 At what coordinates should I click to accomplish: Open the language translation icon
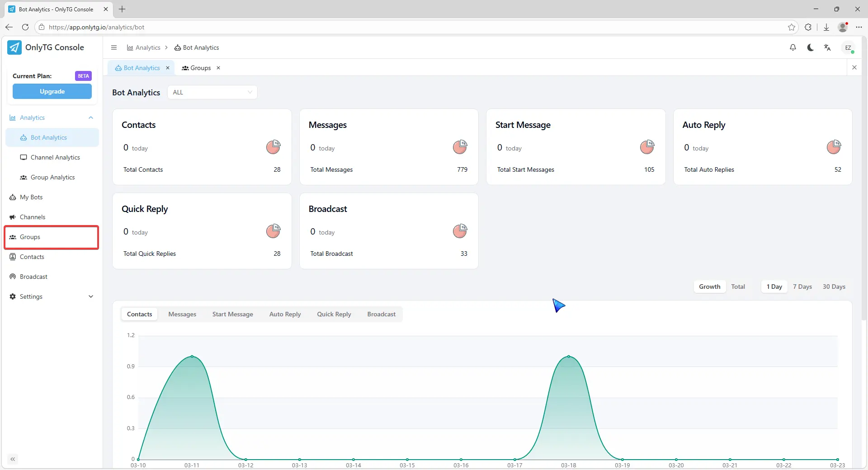point(827,47)
